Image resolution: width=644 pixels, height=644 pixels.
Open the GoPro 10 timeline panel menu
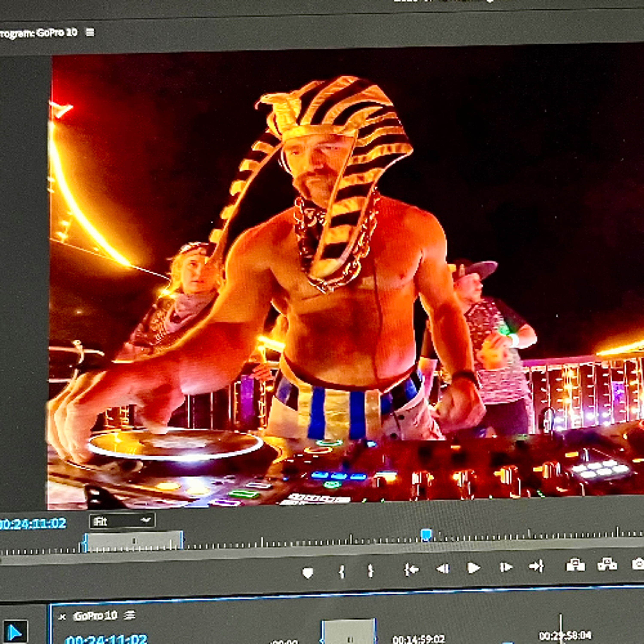click(130, 615)
